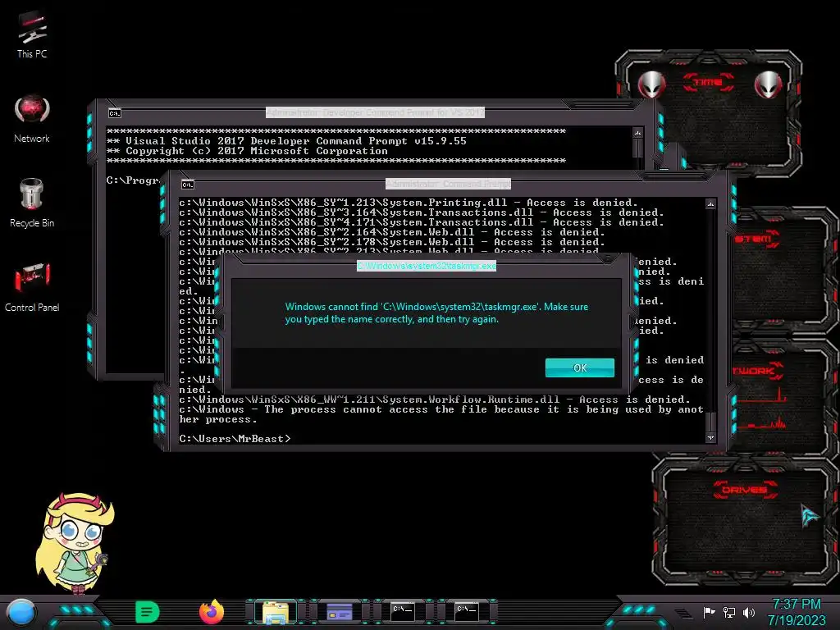Click the taskmgr.exe dialog title bar
This screenshot has height=630, width=840.
click(427, 266)
